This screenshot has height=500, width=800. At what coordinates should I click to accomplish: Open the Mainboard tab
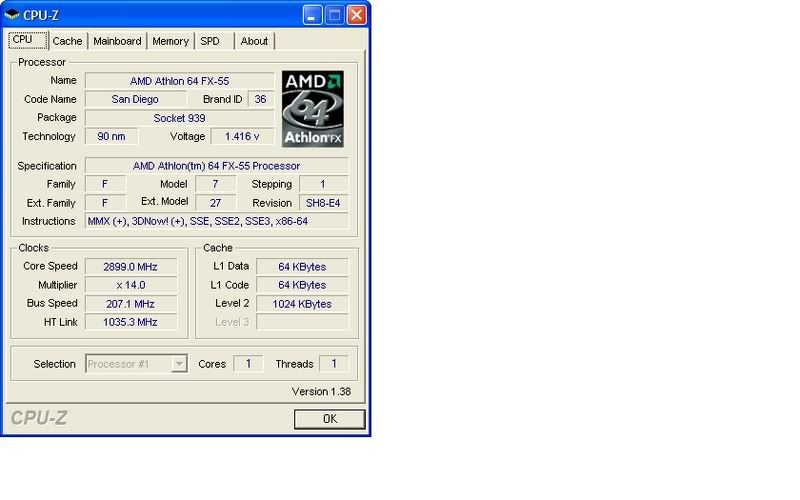coord(117,41)
